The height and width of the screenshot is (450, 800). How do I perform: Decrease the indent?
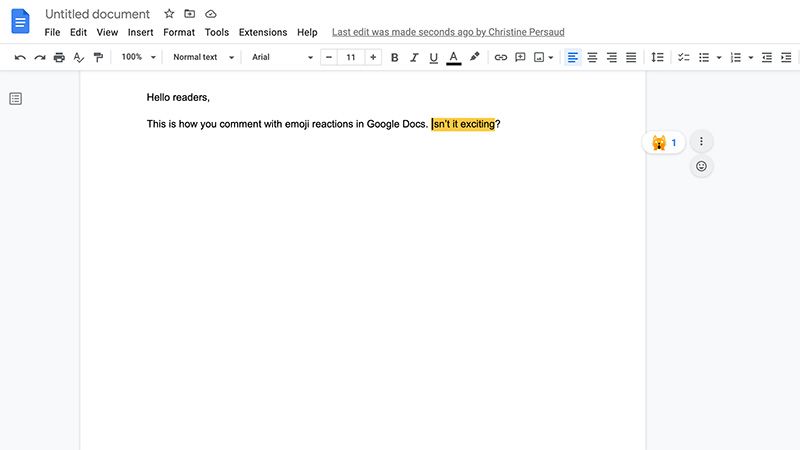767,57
